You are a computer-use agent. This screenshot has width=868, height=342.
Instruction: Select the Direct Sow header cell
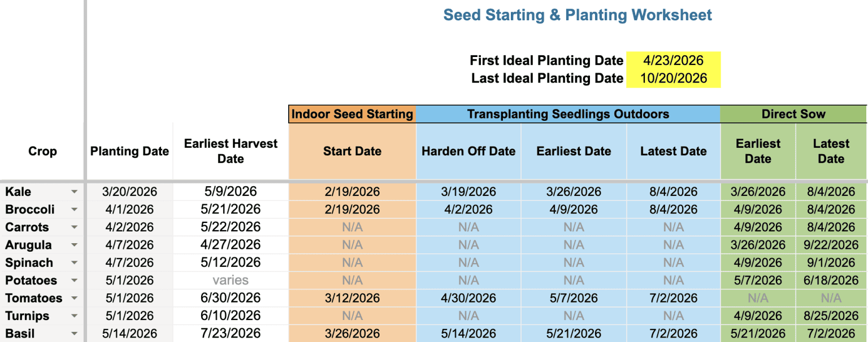pyautogui.click(x=793, y=114)
